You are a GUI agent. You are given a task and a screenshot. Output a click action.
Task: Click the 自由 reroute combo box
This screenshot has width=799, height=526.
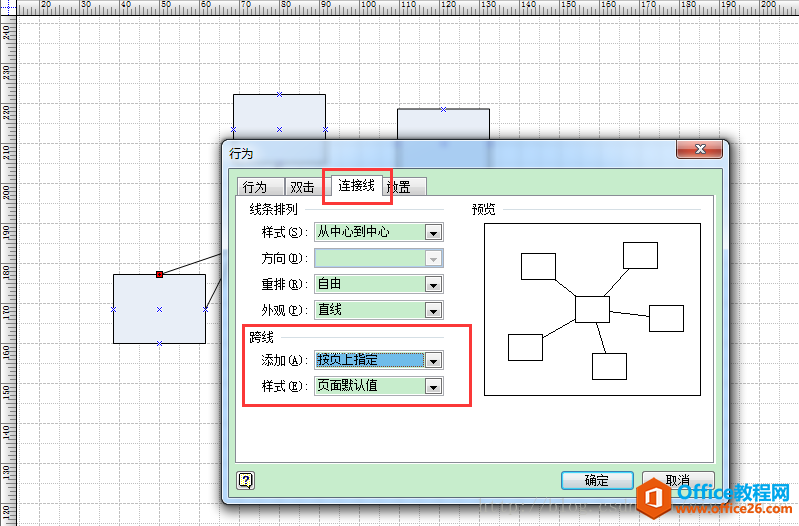coord(379,284)
